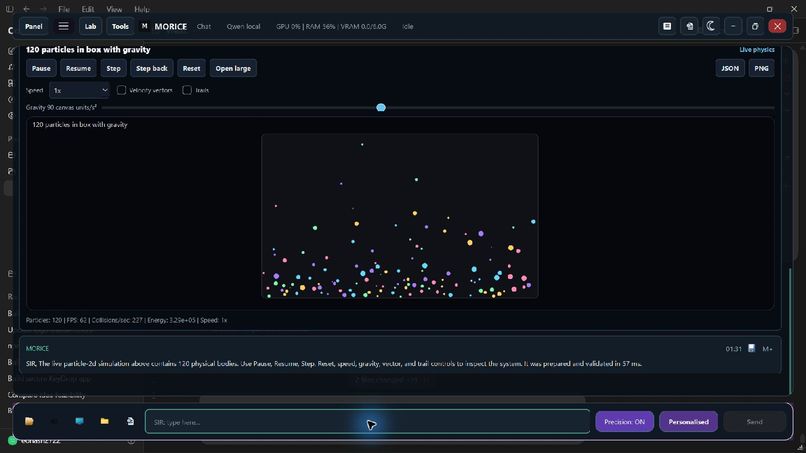Click the Panel button
The image size is (806, 453).
[34, 26]
